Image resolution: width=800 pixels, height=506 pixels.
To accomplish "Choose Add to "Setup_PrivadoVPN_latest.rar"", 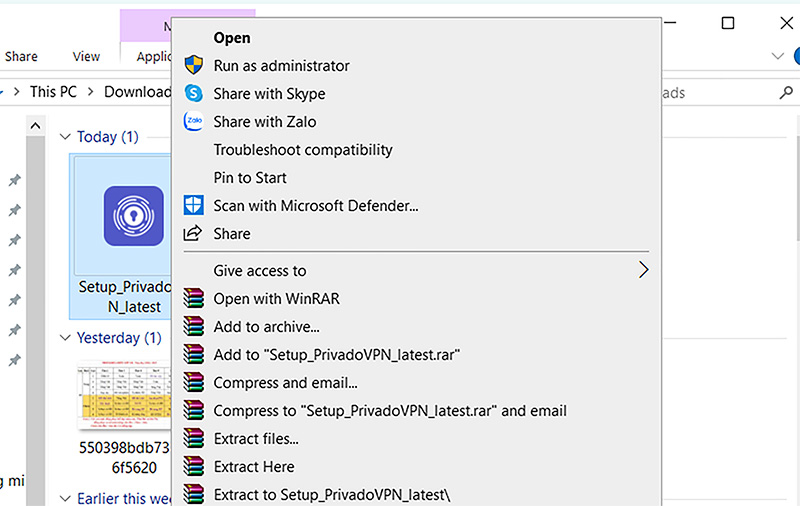I will [x=336, y=355].
